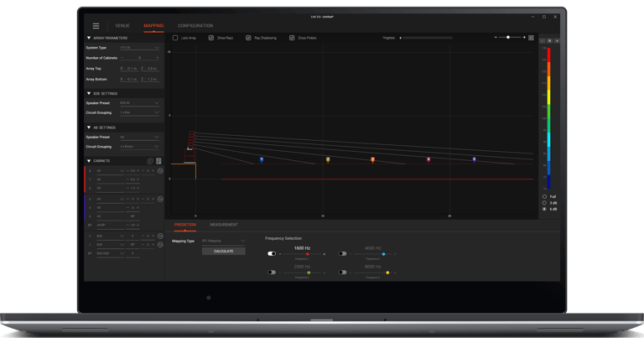This screenshot has width=644, height=338.
Task: Open the hamburger main menu
Action: (x=96, y=26)
